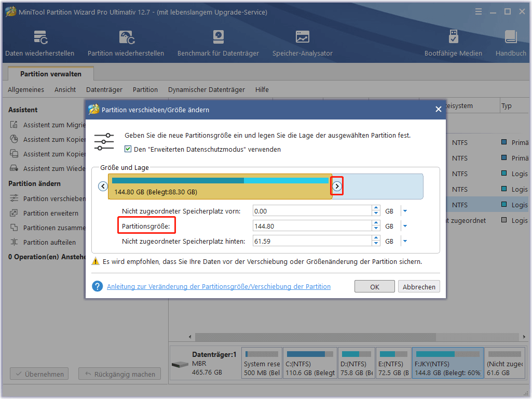Screen dimensions: 532x399
Task: Click Datenträger 1 hard drive icon
Action: [x=180, y=364]
